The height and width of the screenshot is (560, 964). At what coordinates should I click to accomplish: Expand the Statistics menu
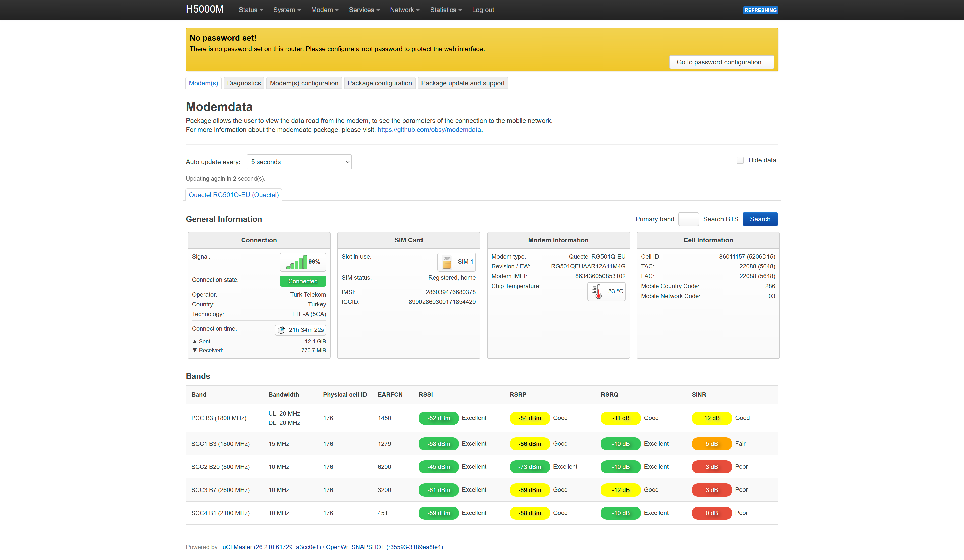pos(446,10)
